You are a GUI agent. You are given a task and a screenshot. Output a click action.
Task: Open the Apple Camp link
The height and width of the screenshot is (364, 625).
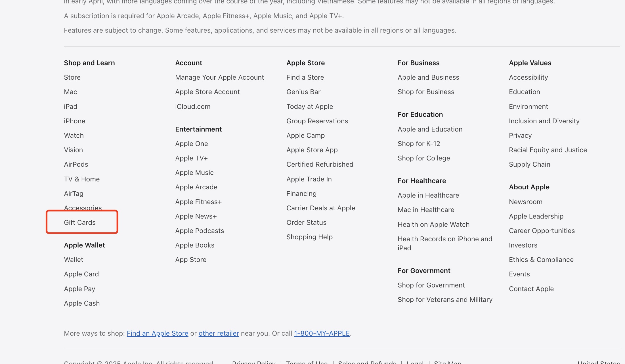point(305,135)
